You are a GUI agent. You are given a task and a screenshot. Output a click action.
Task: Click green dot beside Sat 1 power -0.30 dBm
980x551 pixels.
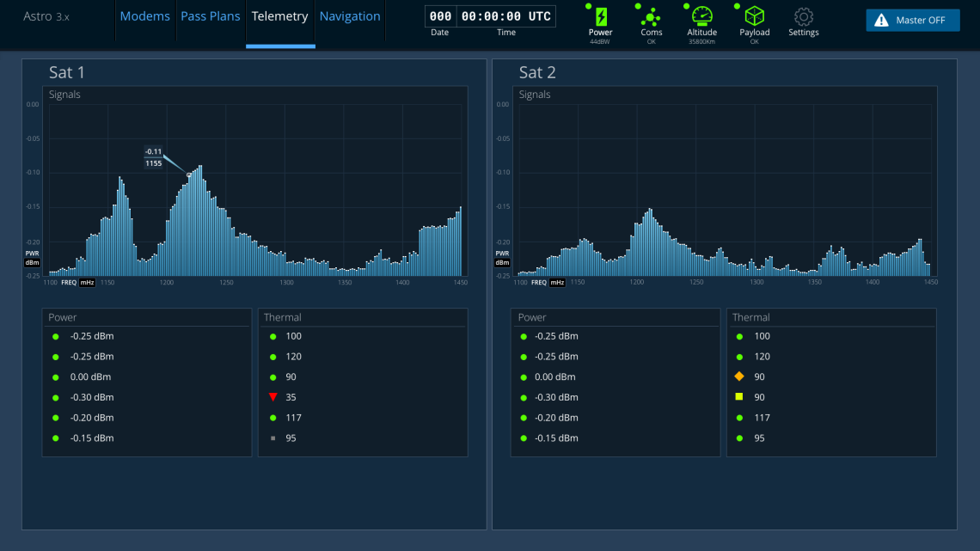[56, 397]
